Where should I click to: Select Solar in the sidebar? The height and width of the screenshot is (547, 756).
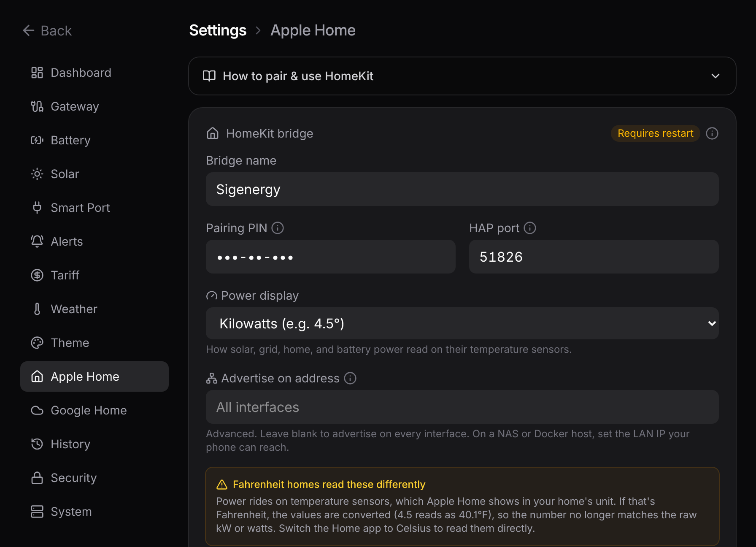point(94,174)
